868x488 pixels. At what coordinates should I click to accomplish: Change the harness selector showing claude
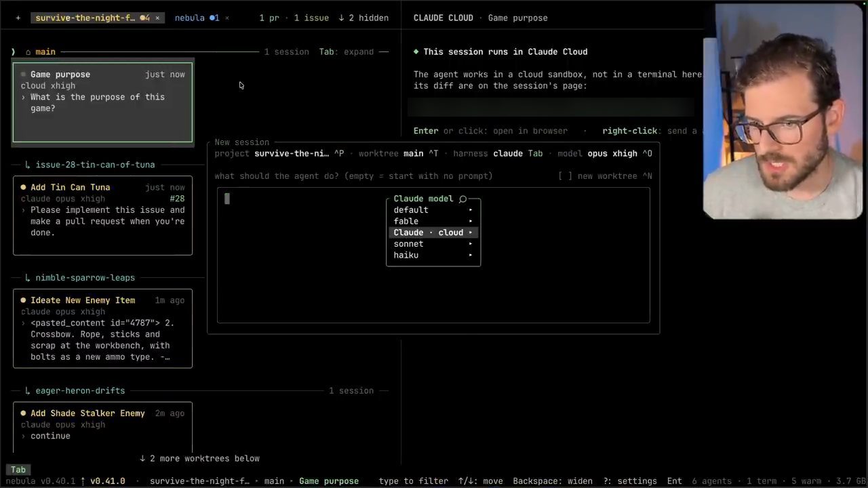coord(498,154)
